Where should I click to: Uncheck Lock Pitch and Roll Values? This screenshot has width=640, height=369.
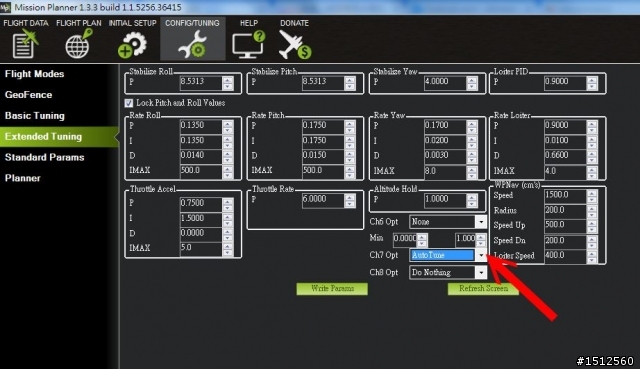click(x=129, y=103)
